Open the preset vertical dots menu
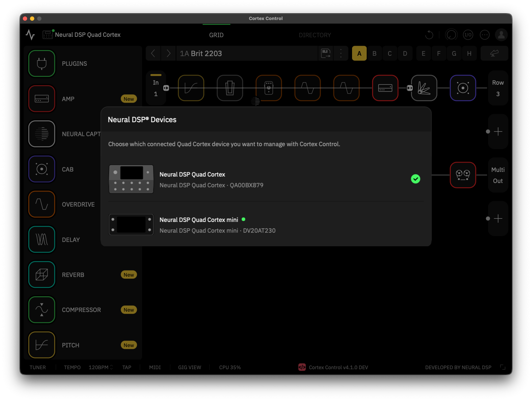Viewport: 532px width, 401px height. 341,53
